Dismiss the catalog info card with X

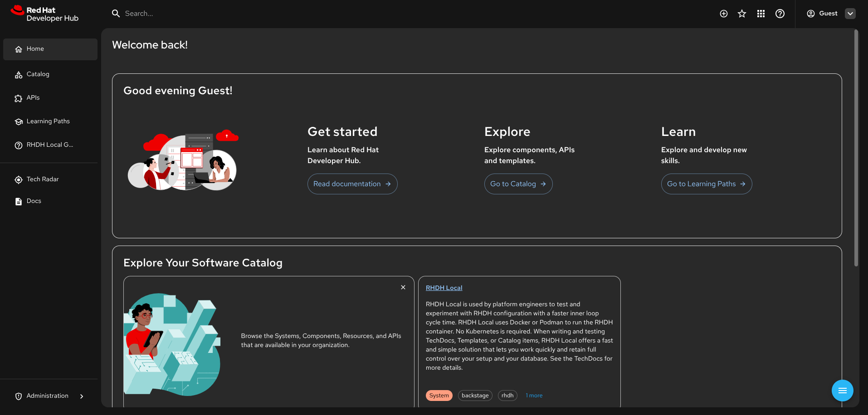pos(403,287)
